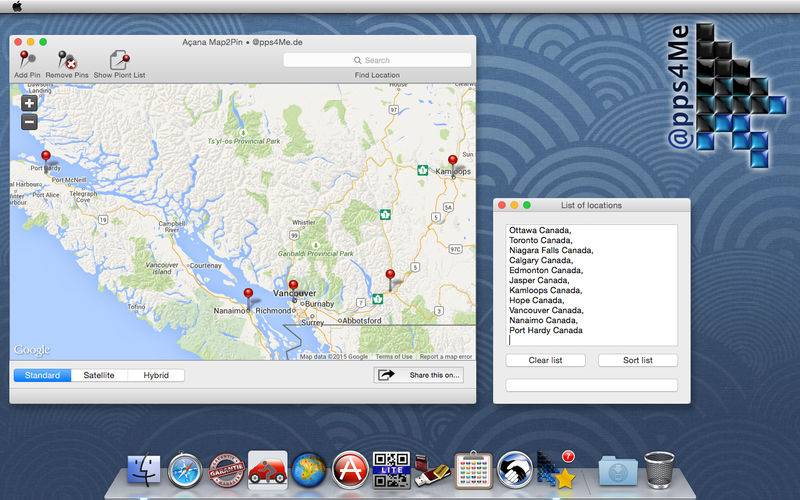Click the share arrow icon
The height and width of the screenshot is (500, 800).
tap(386, 375)
